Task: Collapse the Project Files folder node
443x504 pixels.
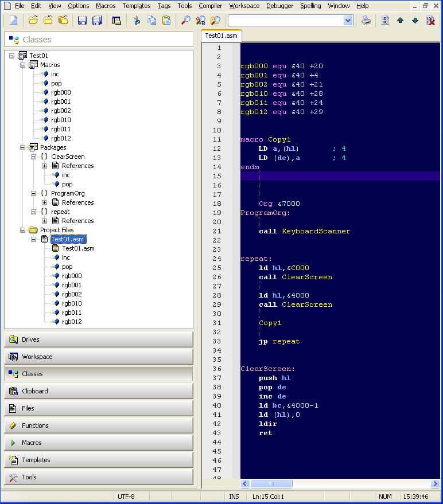Action: [x=22, y=230]
